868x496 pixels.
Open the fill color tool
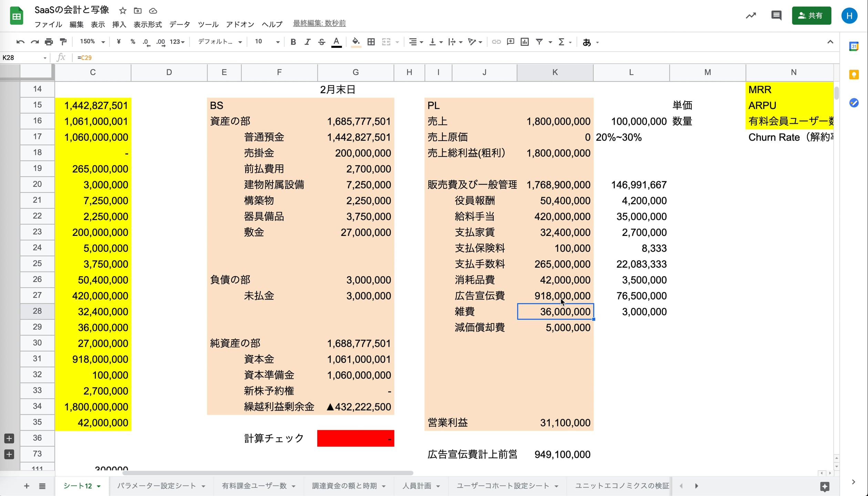click(356, 42)
